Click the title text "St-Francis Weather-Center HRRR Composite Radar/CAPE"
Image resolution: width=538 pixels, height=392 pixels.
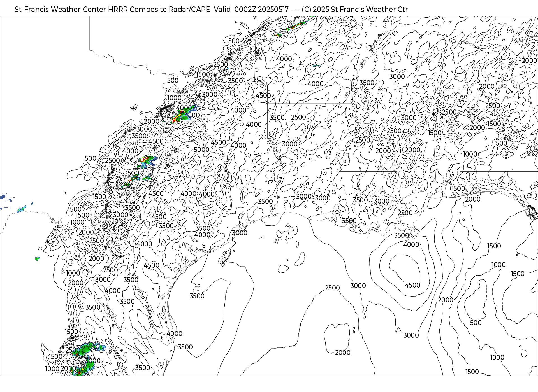[112, 10]
